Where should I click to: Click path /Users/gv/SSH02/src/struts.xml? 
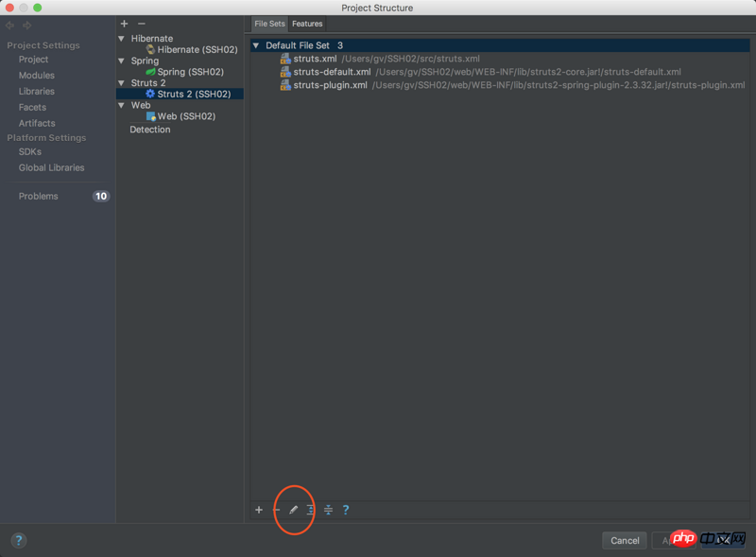[x=411, y=59]
